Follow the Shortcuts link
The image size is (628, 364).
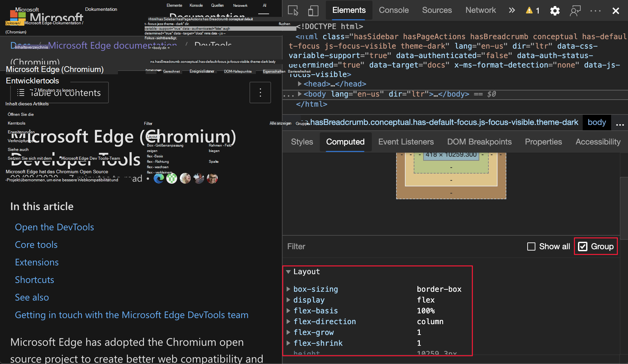pos(34,280)
